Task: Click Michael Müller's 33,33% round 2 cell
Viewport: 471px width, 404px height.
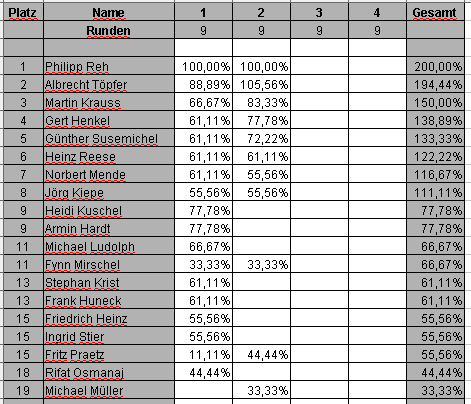Action: tap(262, 390)
